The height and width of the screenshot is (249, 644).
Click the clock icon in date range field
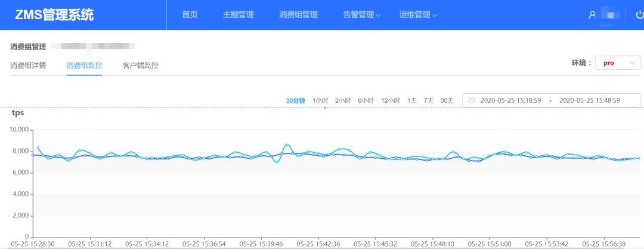(x=472, y=100)
